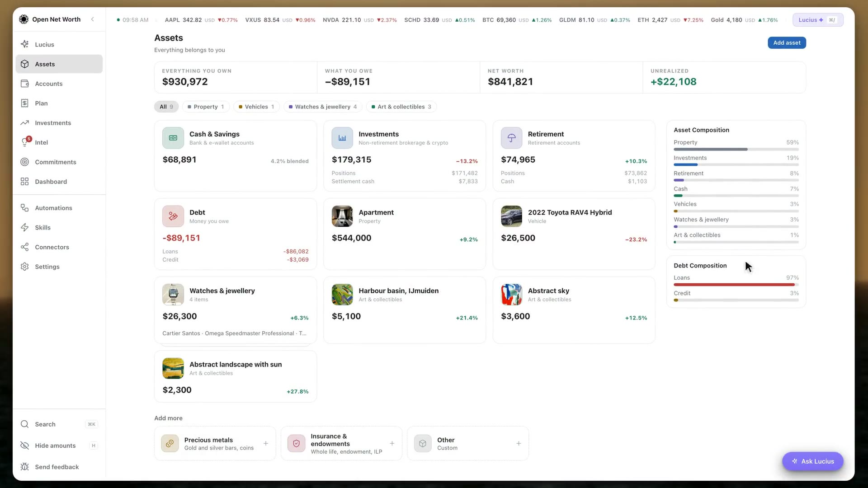Open Abstract landscape with sun thumbnail

coord(173,368)
